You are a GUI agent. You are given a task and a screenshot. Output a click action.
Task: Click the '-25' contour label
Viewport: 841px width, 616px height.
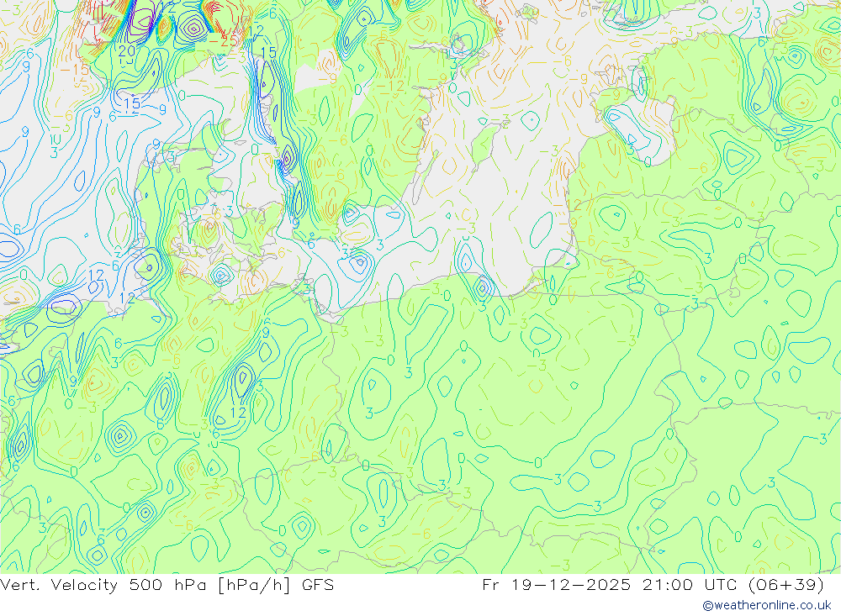point(223,40)
